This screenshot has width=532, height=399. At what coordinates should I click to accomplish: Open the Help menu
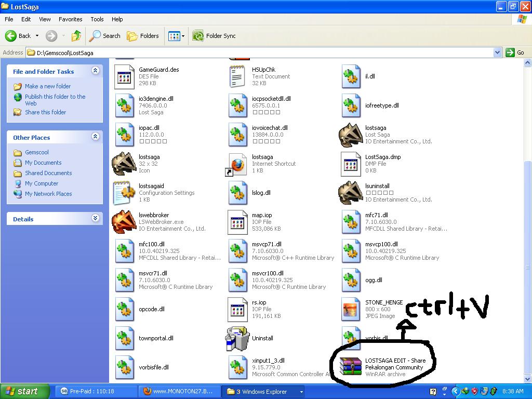[117, 19]
